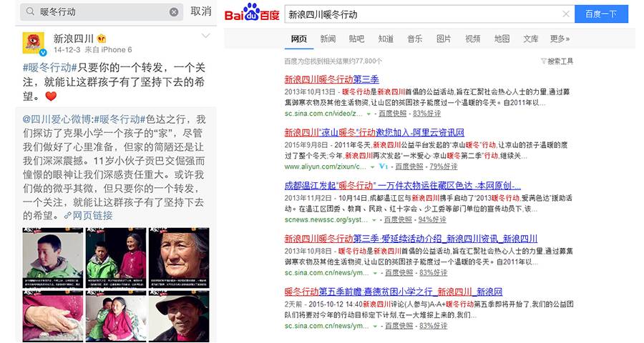
Task: Open the 网页链接 link in the repost
Action: [x=88, y=215]
